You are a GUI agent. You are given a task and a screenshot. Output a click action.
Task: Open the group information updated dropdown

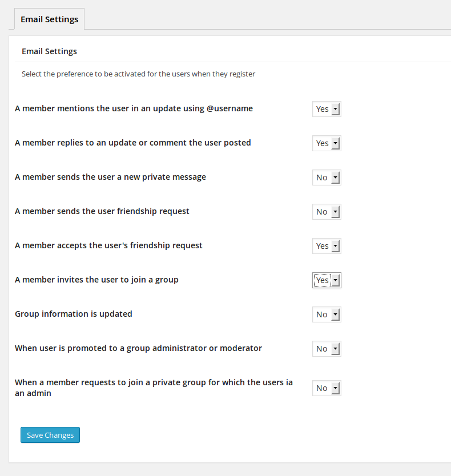(x=326, y=314)
